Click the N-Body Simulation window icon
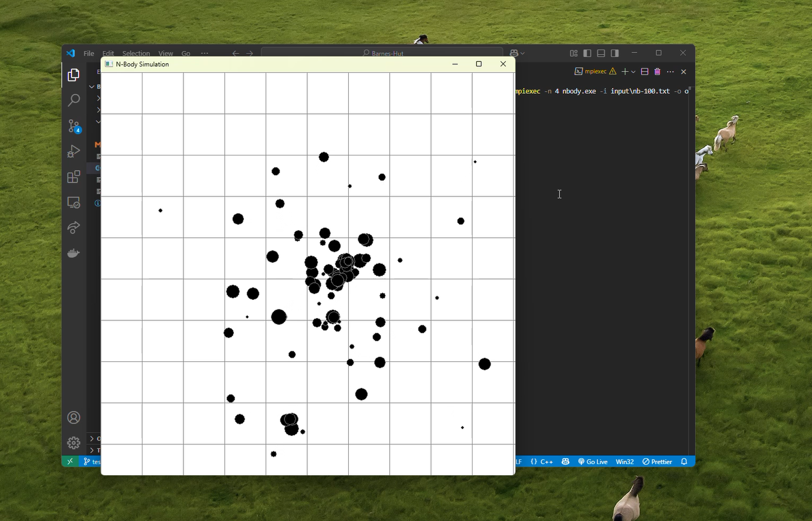 108,64
